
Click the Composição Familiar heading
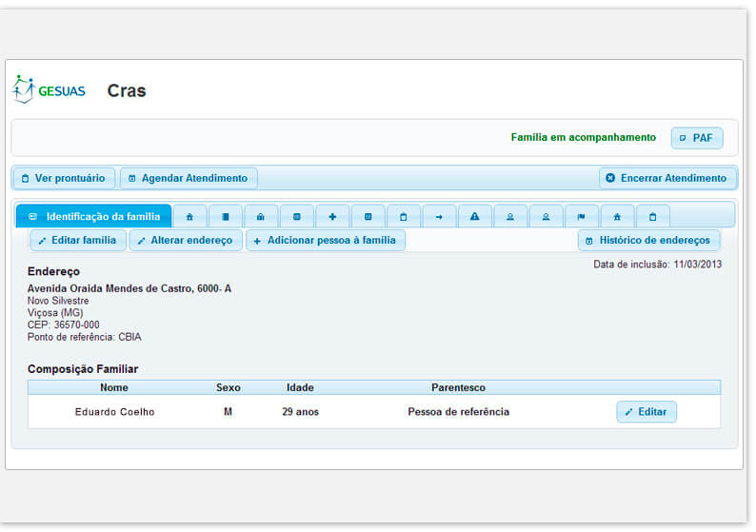point(83,369)
